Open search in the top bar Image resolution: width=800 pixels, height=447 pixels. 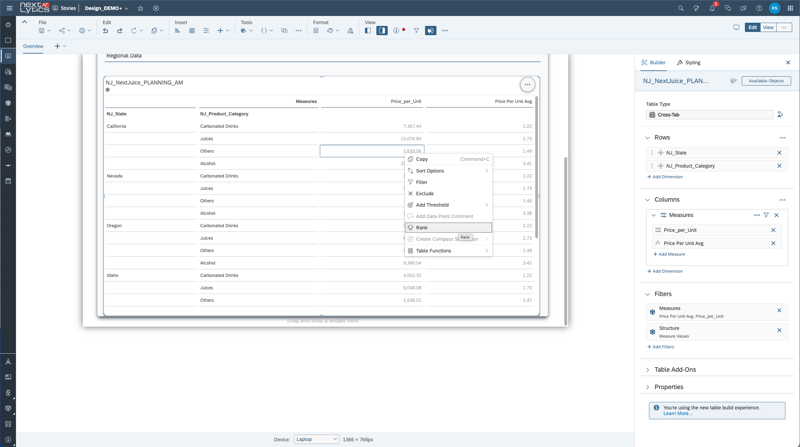pos(681,8)
